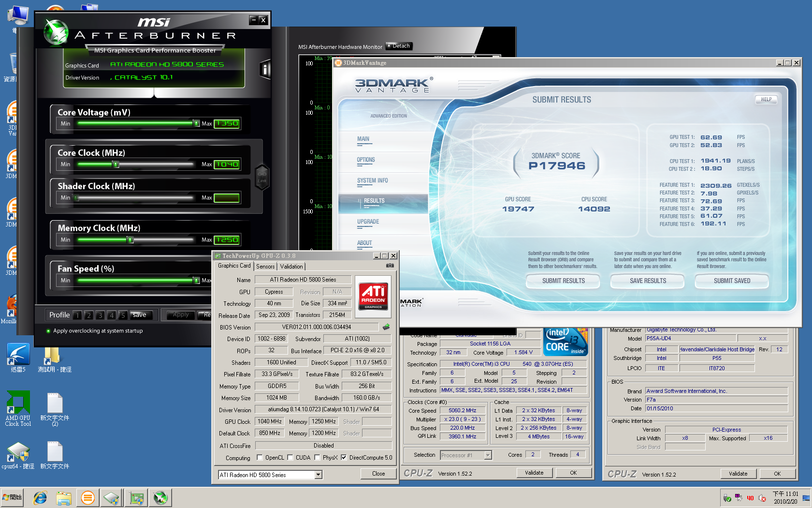812x508 pixels.
Task: Click the red 40 temperature tray icon
Action: point(750,498)
